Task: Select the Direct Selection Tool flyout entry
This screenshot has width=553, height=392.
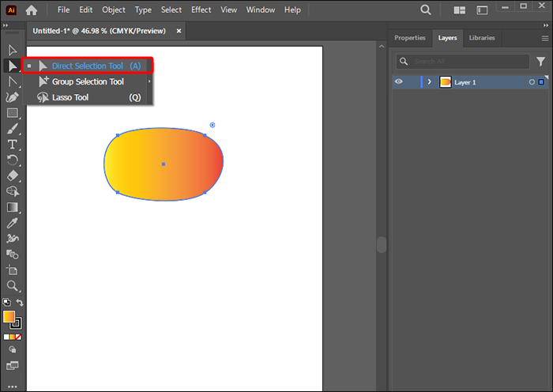Action: click(87, 66)
